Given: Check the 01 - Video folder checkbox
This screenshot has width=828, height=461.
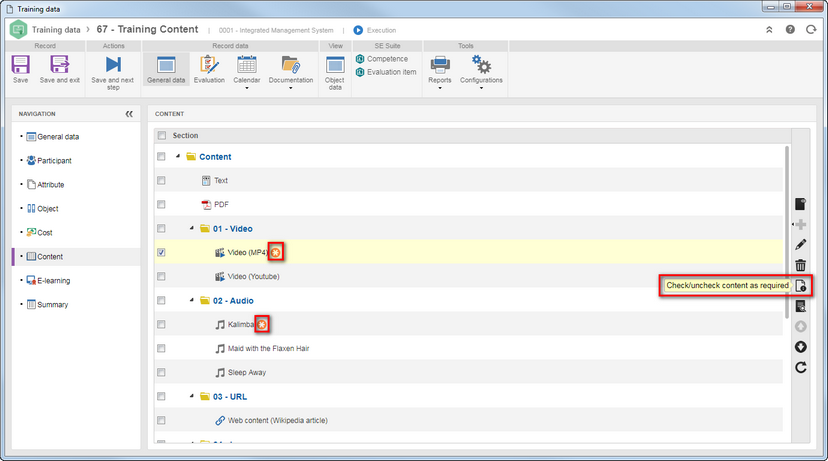Looking at the screenshot, I should [x=161, y=229].
